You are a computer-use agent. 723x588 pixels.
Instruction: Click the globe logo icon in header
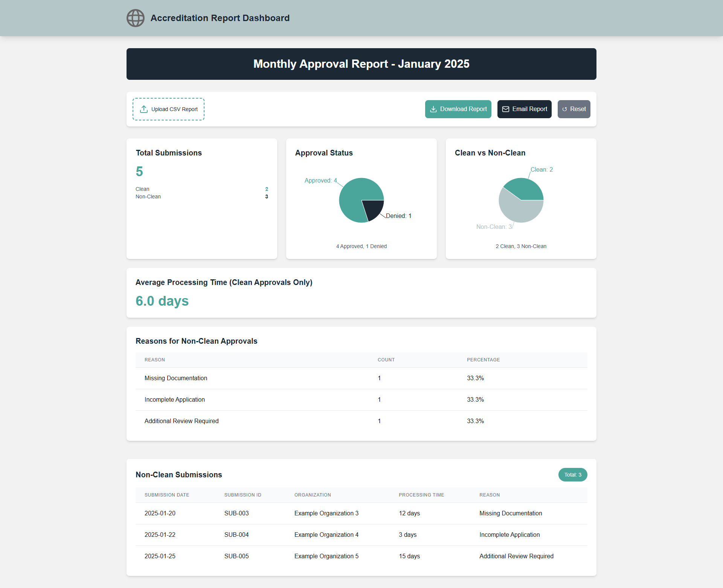coord(135,18)
